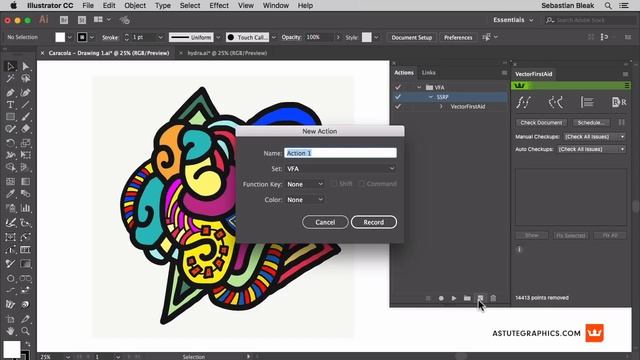Open the Function Key dropdown

coord(305,184)
